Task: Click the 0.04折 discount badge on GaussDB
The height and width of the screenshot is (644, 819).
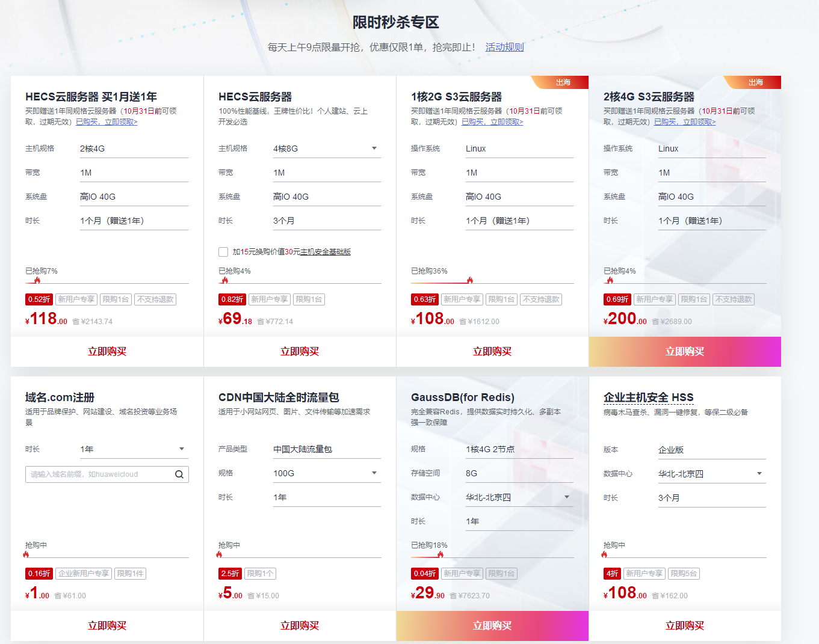Action: (x=425, y=574)
